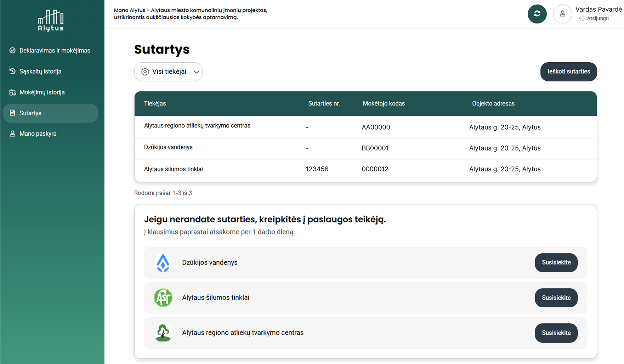
Task: Click the chevron arrow on Visi tiekėjai
Action: tap(196, 72)
